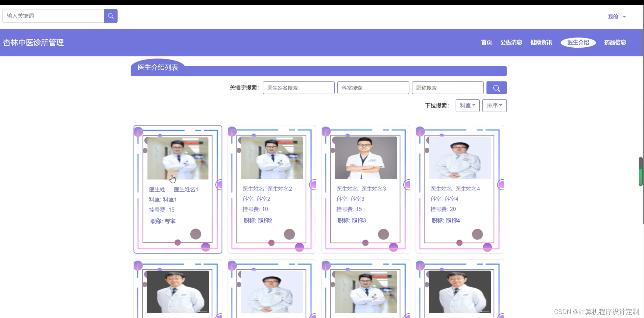Click the text 挂号费: 20

443,209
